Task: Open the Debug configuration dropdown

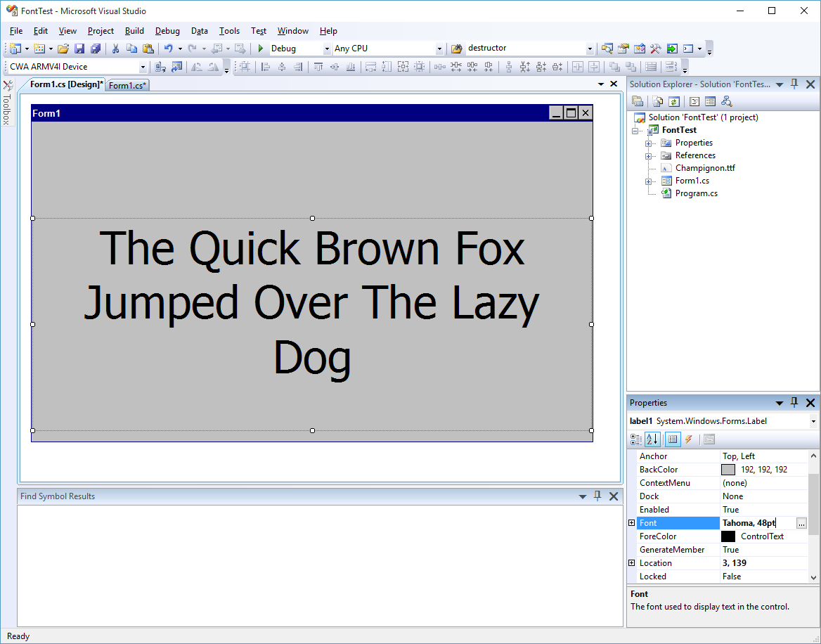Action: 327,49
